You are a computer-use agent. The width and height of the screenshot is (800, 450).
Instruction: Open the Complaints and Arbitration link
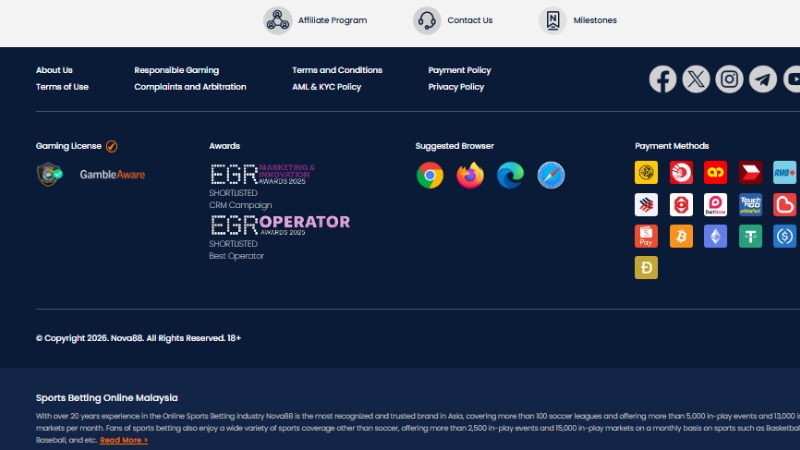[x=190, y=87]
